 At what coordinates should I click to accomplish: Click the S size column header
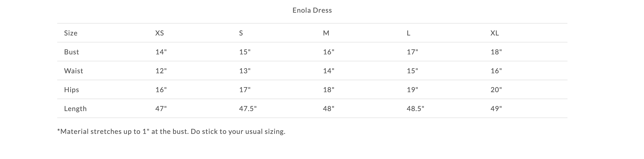click(x=241, y=33)
